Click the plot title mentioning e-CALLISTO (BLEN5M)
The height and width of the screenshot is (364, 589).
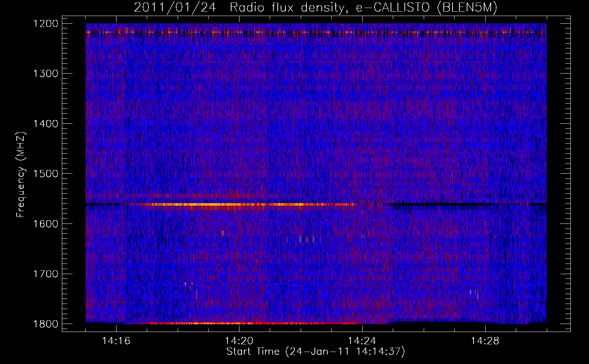(x=316, y=7)
